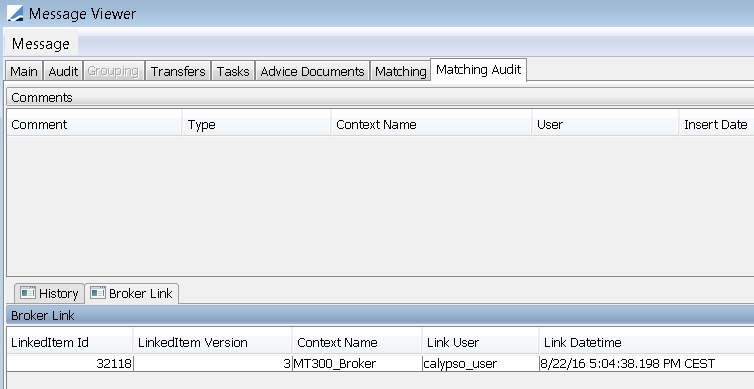Click the Link Datetime column header

coord(647,342)
